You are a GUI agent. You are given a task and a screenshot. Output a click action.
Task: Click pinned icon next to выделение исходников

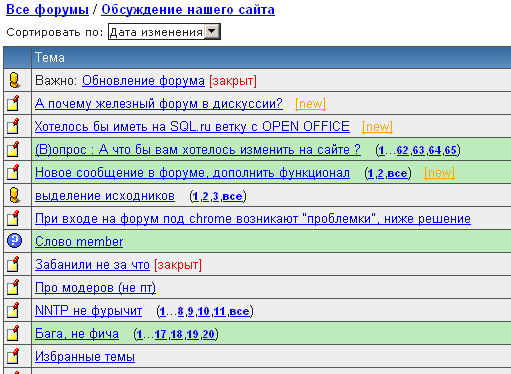14,195
